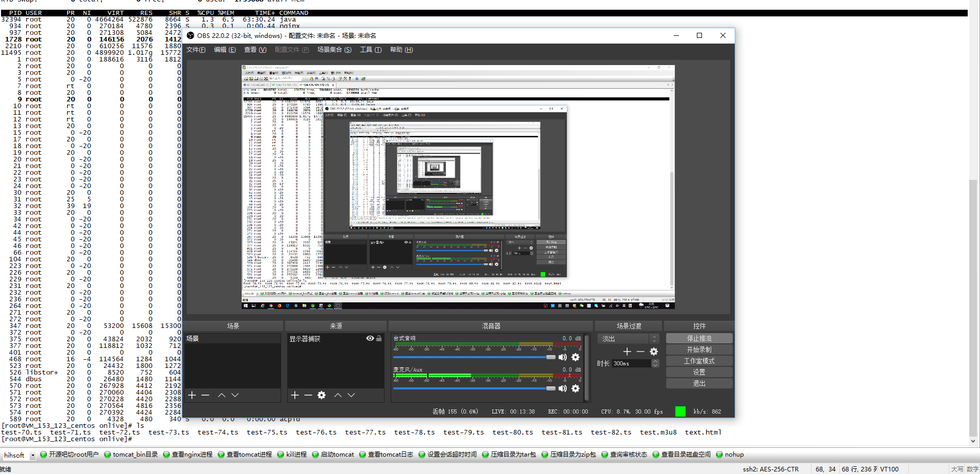The image size is (980, 474).
Task: Click the OBS preview canvas thumbnail
Action: (x=458, y=187)
